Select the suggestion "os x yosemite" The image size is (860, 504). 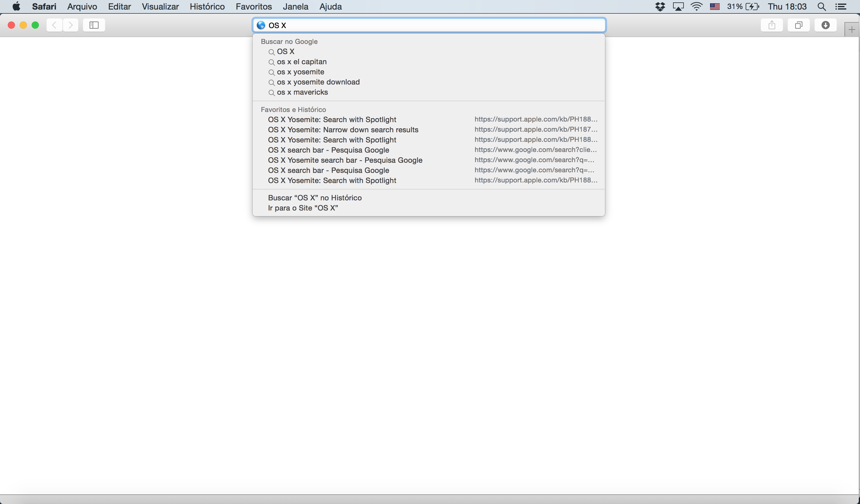[x=429, y=72]
